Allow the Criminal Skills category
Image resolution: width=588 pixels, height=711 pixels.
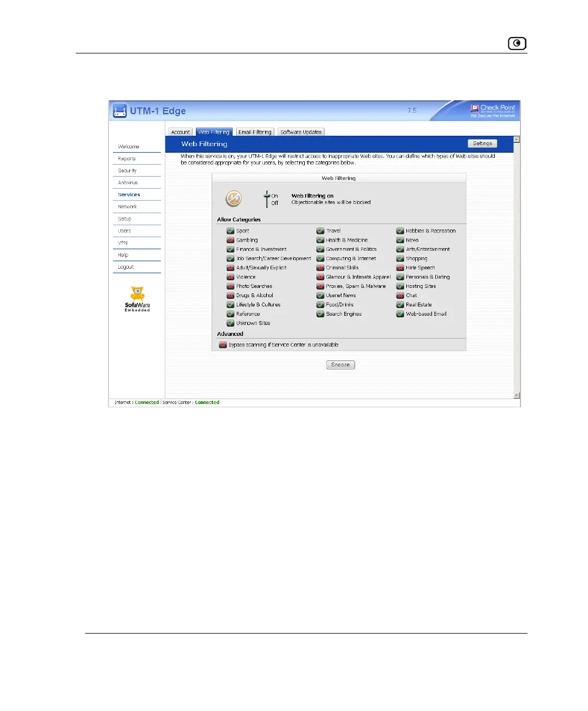[320, 268]
